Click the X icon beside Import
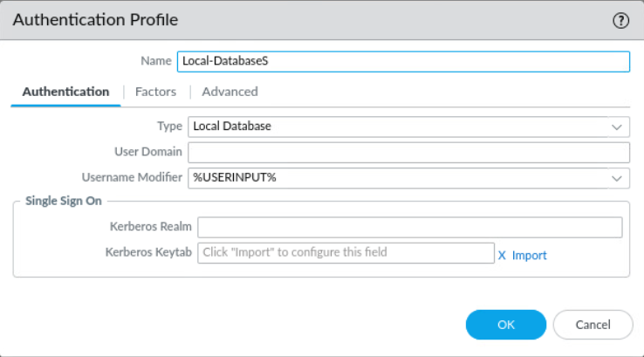The width and height of the screenshot is (644, 357). (502, 255)
